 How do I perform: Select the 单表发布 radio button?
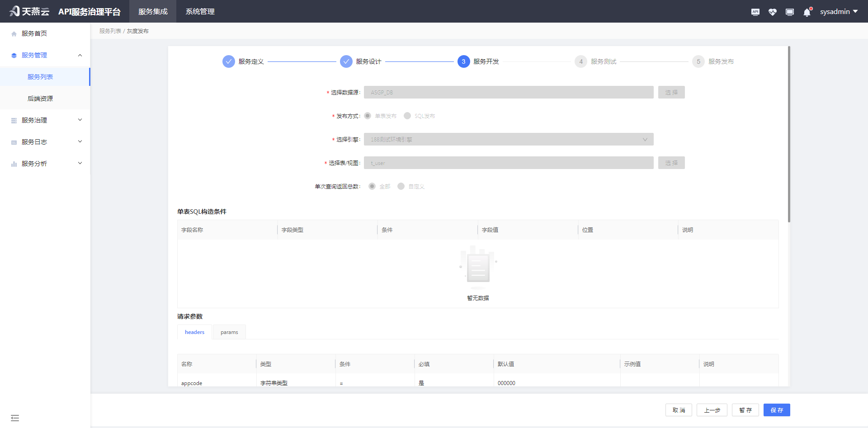(x=368, y=116)
